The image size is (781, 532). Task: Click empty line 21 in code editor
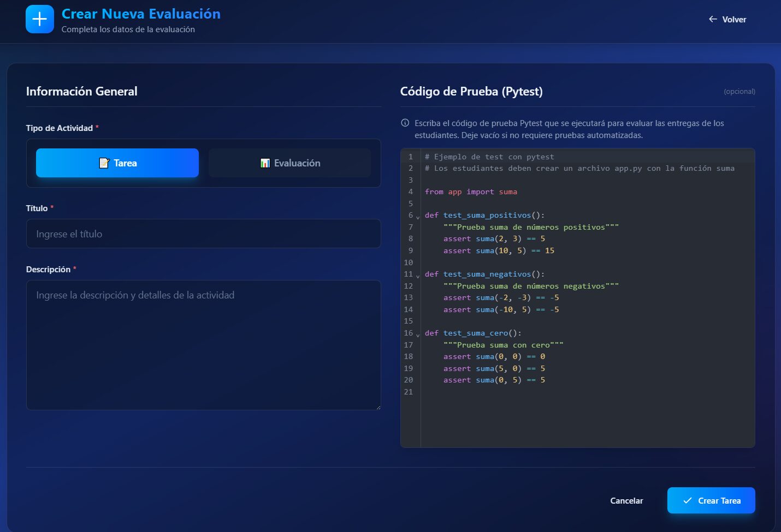pos(546,392)
